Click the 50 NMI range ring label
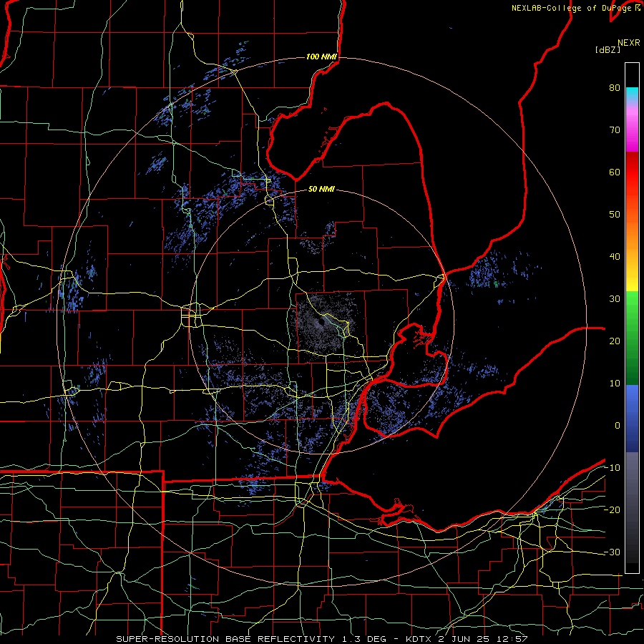Screen dimensions: 644x644 [321, 190]
